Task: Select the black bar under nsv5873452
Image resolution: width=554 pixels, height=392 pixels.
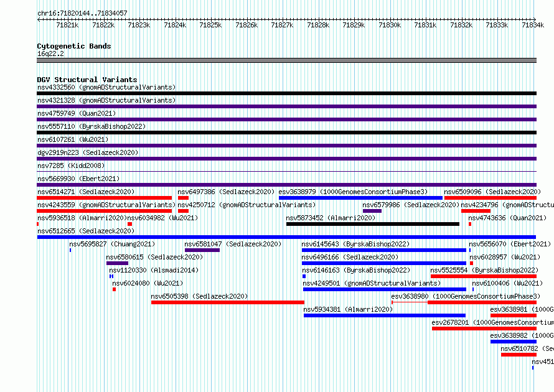Action: tap(373, 224)
